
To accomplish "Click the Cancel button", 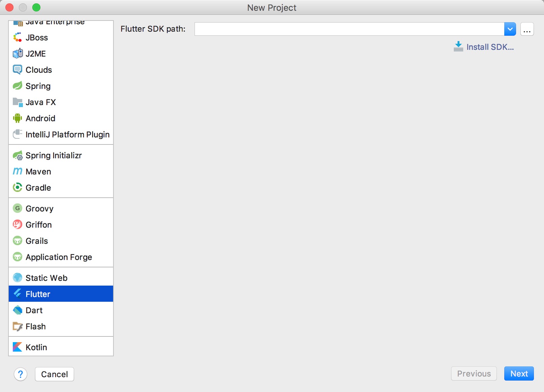I will [55, 374].
